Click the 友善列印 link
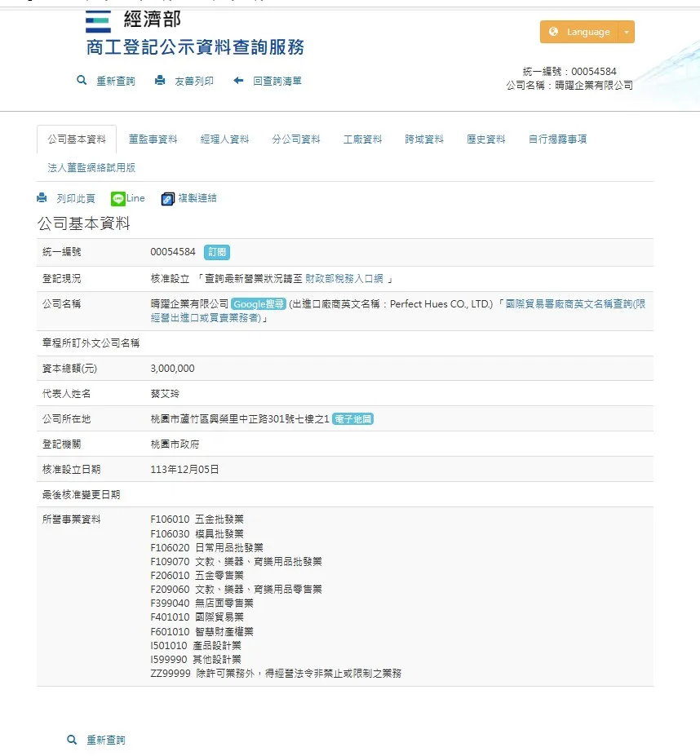The width and height of the screenshot is (700, 756). tap(194, 81)
